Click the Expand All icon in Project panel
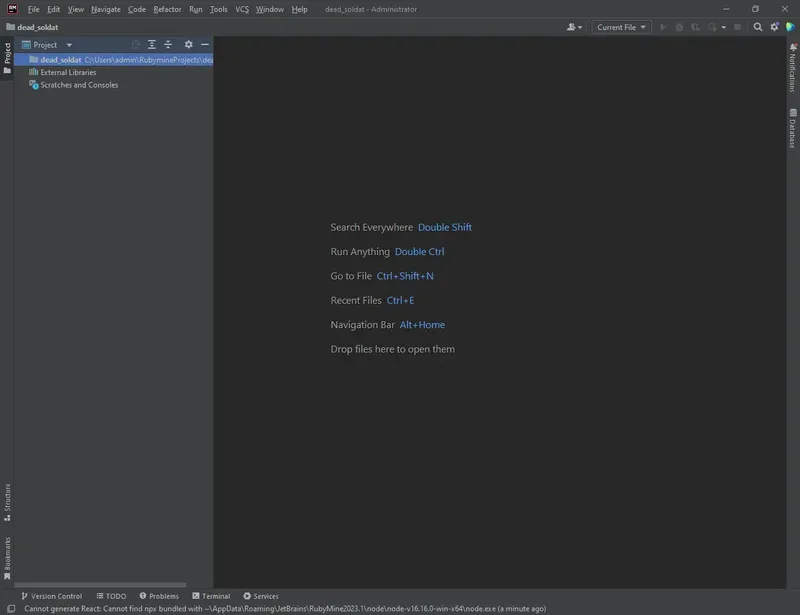The width and height of the screenshot is (800, 615). [x=152, y=44]
